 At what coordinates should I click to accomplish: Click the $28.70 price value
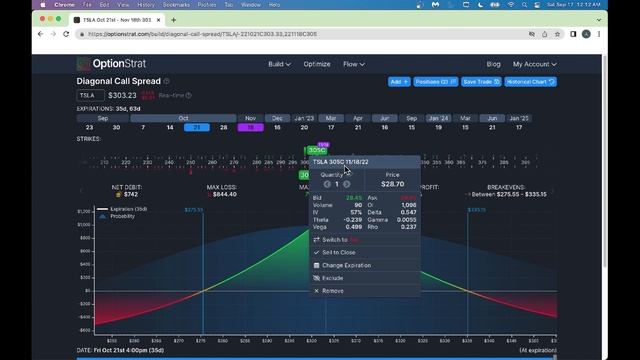393,184
